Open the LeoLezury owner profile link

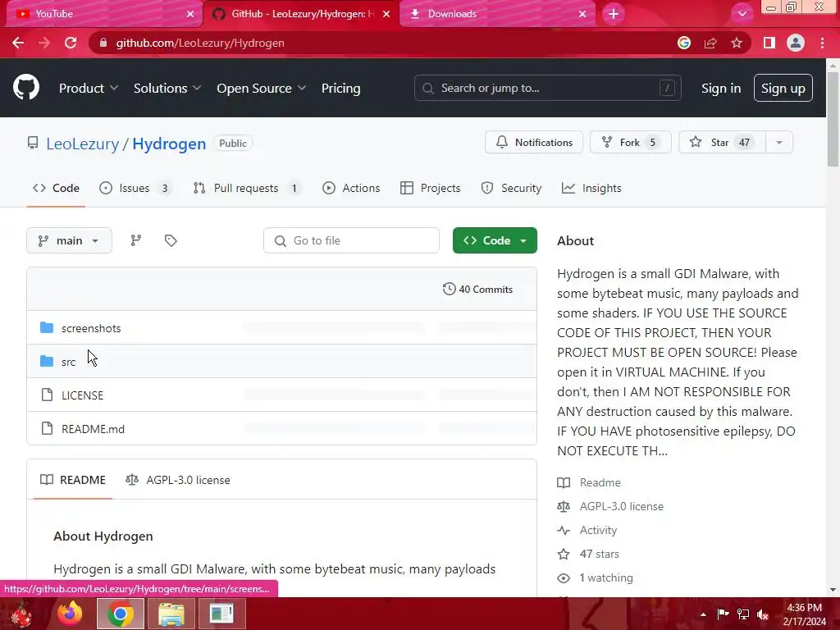click(x=83, y=144)
